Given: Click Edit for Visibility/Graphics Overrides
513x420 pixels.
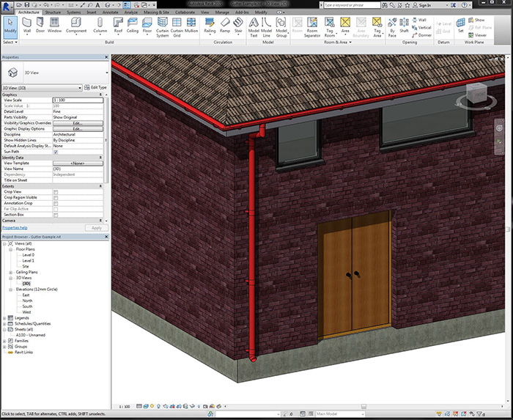Looking at the screenshot, I should (x=77, y=123).
